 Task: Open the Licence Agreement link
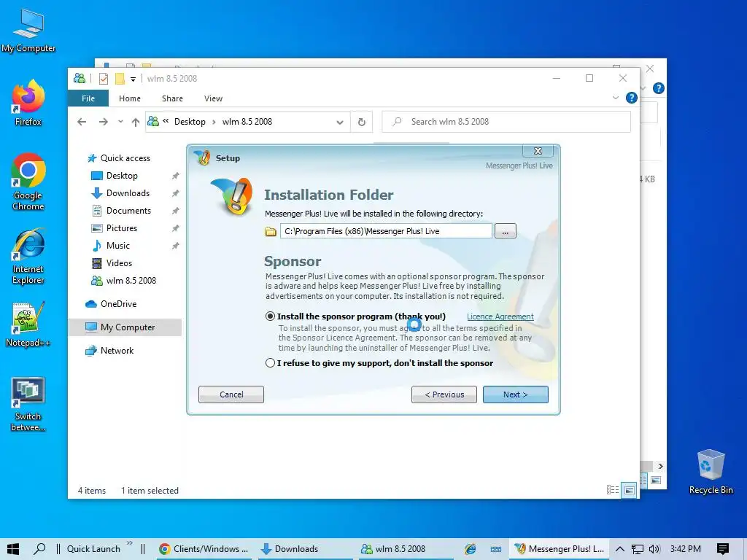click(500, 316)
